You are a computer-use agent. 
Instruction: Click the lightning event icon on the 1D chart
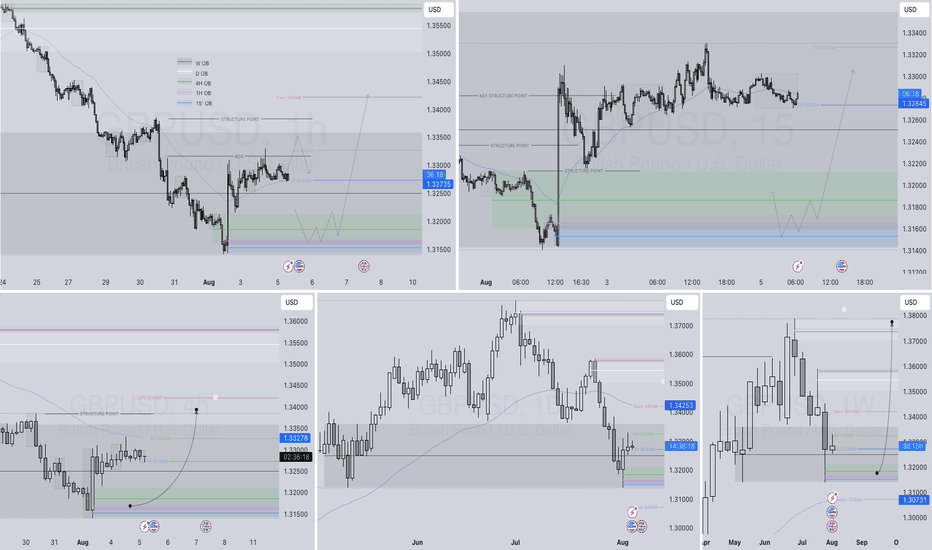pyautogui.click(x=632, y=512)
